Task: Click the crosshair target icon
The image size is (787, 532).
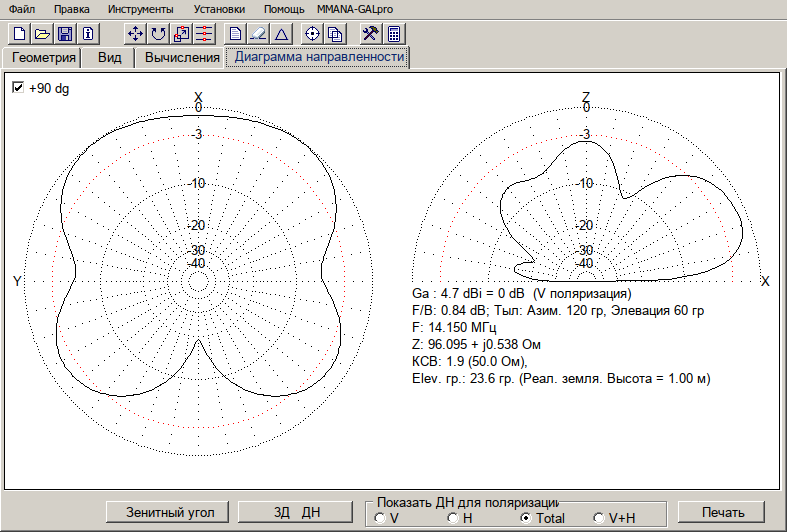Action: [x=312, y=33]
